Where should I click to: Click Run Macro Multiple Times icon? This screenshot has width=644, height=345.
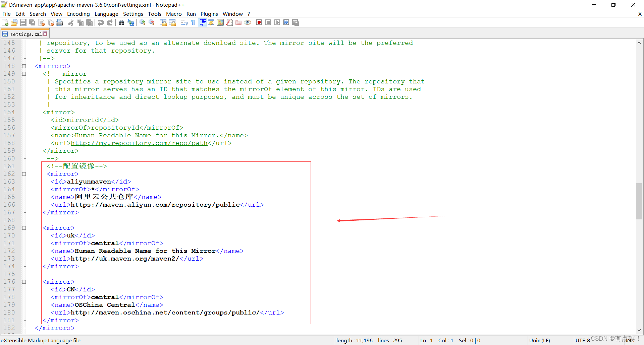286,22
